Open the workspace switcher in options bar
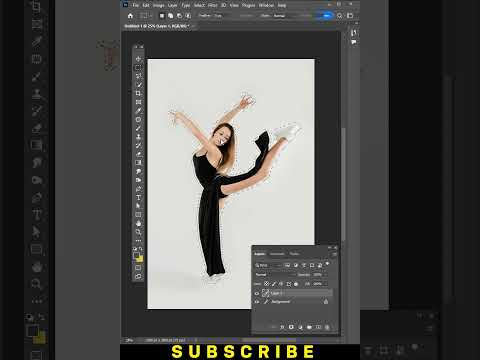 click(x=350, y=16)
